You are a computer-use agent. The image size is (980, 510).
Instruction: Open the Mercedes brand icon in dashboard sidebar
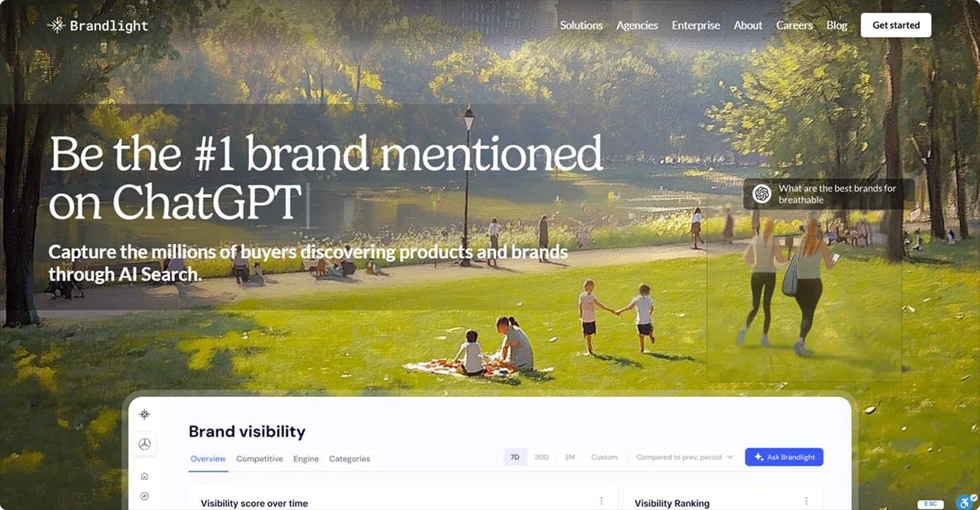click(144, 444)
